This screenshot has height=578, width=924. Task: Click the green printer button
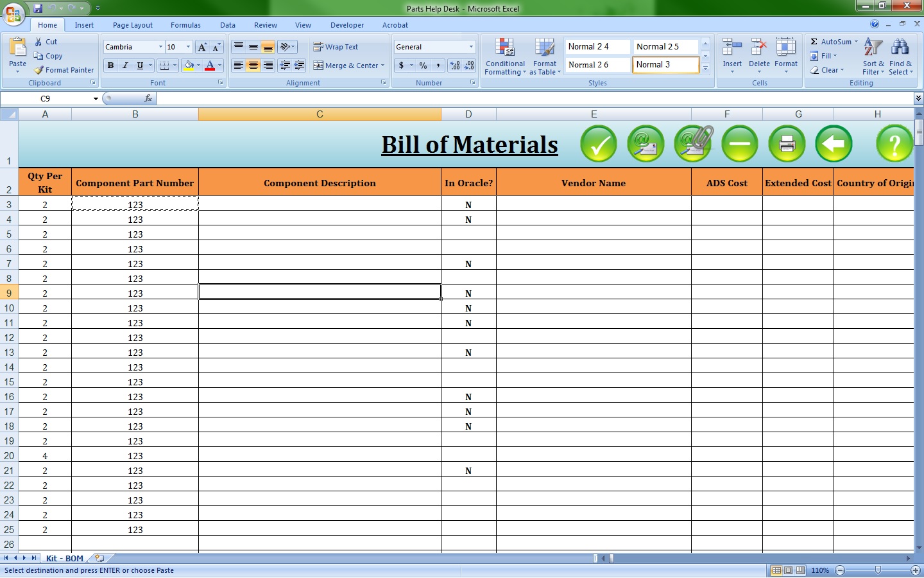pyautogui.click(x=787, y=144)
